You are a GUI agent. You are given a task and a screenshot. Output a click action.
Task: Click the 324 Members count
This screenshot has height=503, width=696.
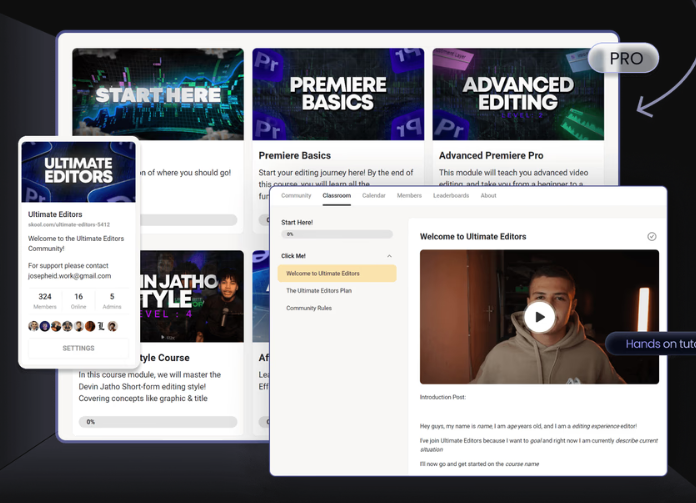click(x=45, y=301)
